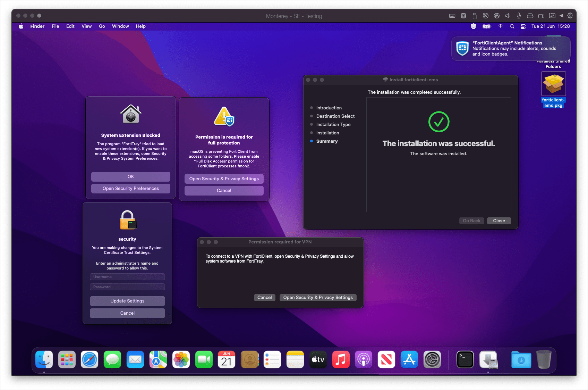The height and width of the screenshot is (390, 588).
Task: Click Open Security Preferences button
Action: (131, 188)
